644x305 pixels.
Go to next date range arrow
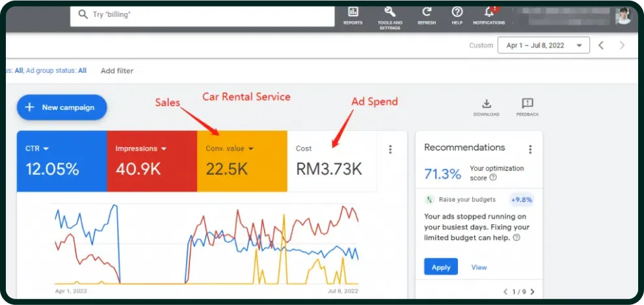tap(623, 45)
